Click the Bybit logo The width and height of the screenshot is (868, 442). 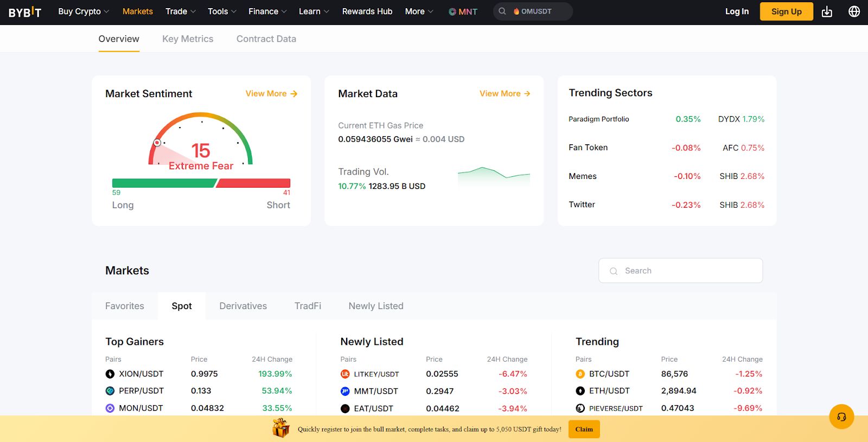point(25,12)
